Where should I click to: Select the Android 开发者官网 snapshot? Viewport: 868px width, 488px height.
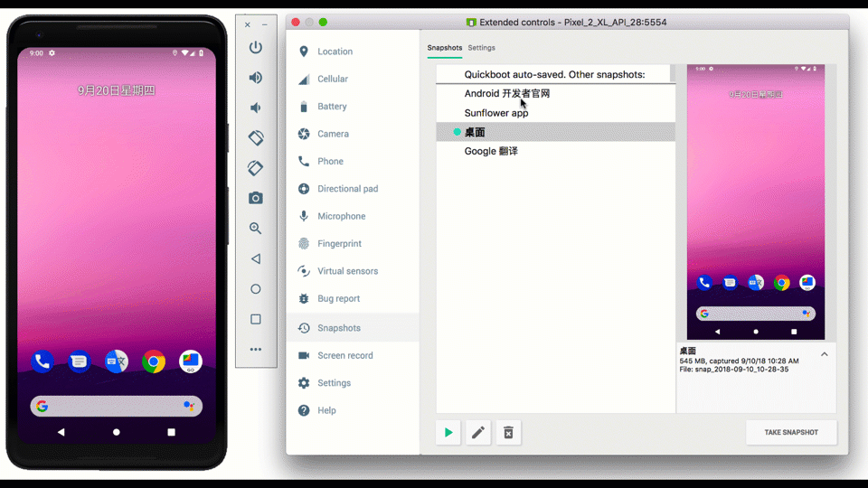(x=555, y=93)
